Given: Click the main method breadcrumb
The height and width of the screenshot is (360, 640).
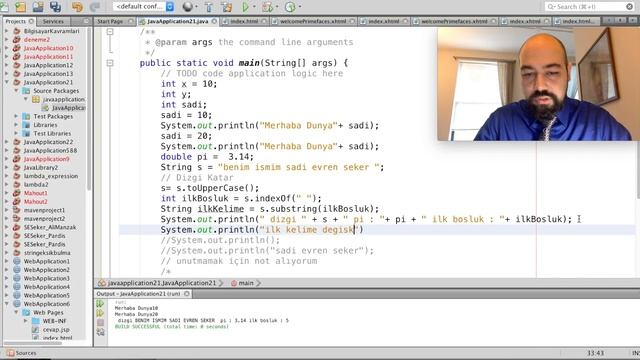Looking at the screenshot, I should [x=246, y=283].
